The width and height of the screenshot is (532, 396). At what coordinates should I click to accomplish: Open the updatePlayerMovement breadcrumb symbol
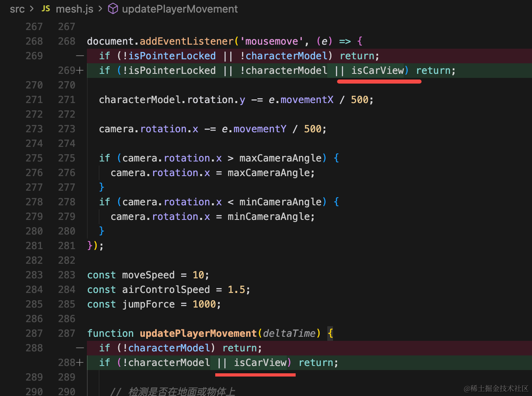pyautogui.click(x=180, y=9)
